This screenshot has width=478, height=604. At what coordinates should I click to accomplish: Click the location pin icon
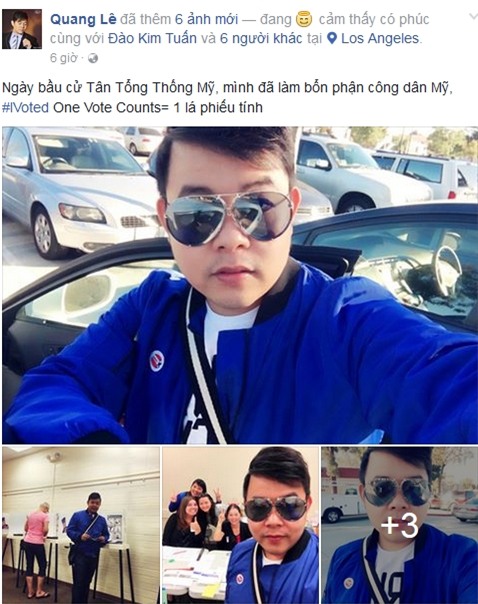(x=332, y=38)
